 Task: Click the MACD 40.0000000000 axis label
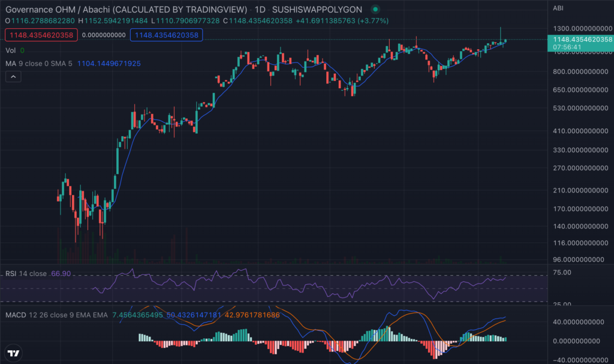579,322
